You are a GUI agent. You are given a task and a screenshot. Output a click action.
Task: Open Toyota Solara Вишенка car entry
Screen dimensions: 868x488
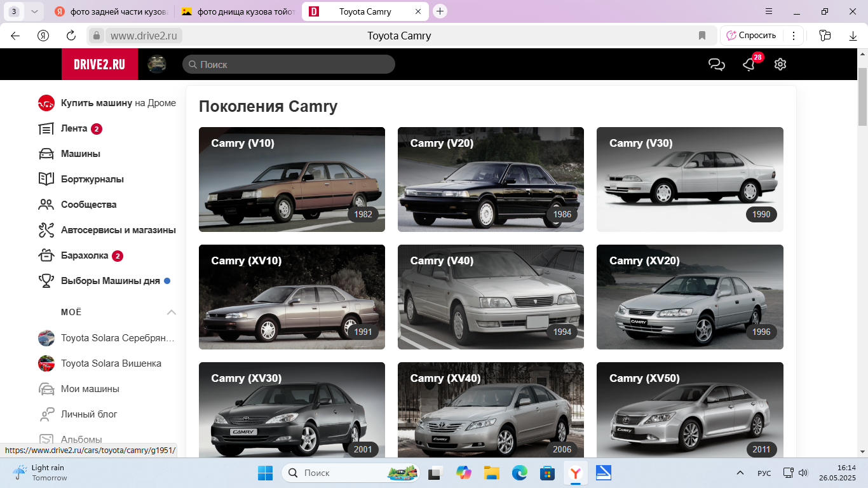pos(100,363)
